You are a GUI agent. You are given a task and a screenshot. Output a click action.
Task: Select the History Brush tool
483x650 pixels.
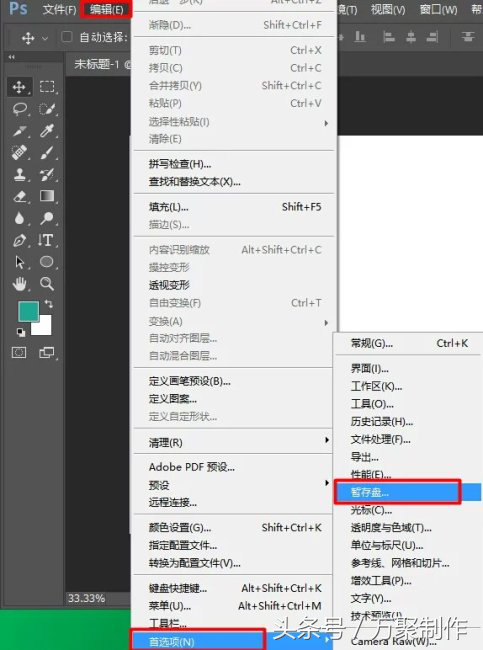tap(47, 175)
